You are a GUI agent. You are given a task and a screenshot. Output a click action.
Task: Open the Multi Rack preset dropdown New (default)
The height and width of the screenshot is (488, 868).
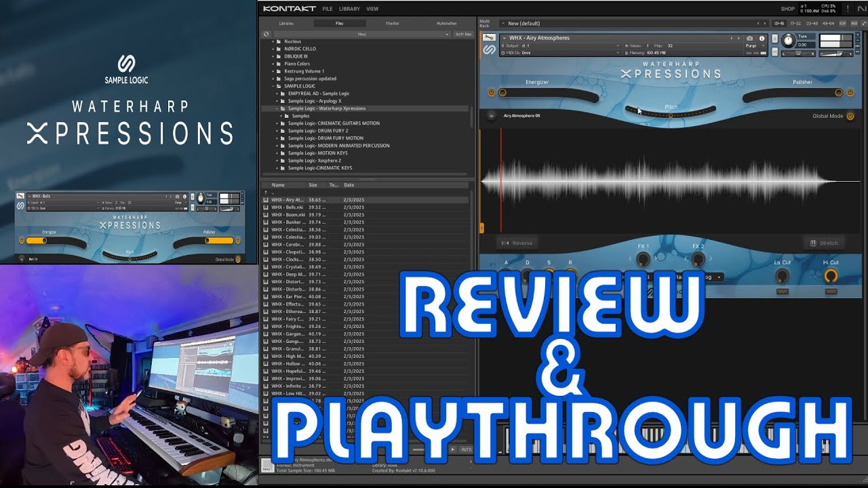click(635, 23)
